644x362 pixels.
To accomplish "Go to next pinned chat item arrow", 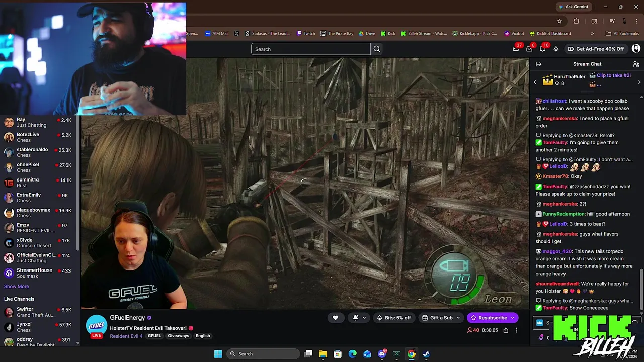I will click(639, 82).
